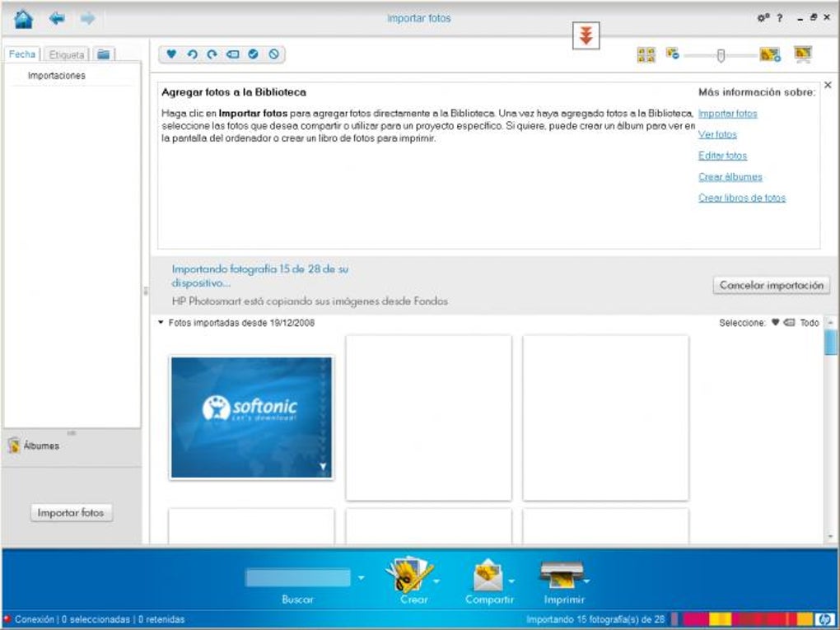The width and height of the screenshot is (840, 630).
Task: Click the prohibit circle icon in toolbar
Action: point(273,54)
